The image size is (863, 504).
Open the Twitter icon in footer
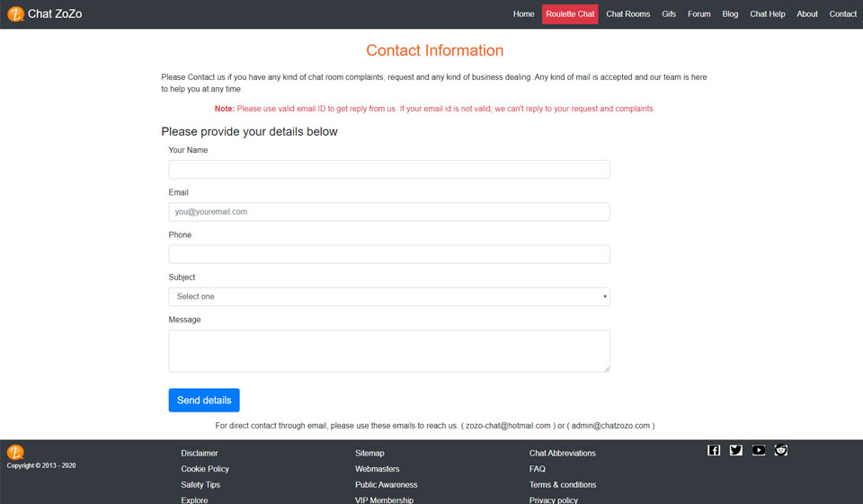(736, 450)
